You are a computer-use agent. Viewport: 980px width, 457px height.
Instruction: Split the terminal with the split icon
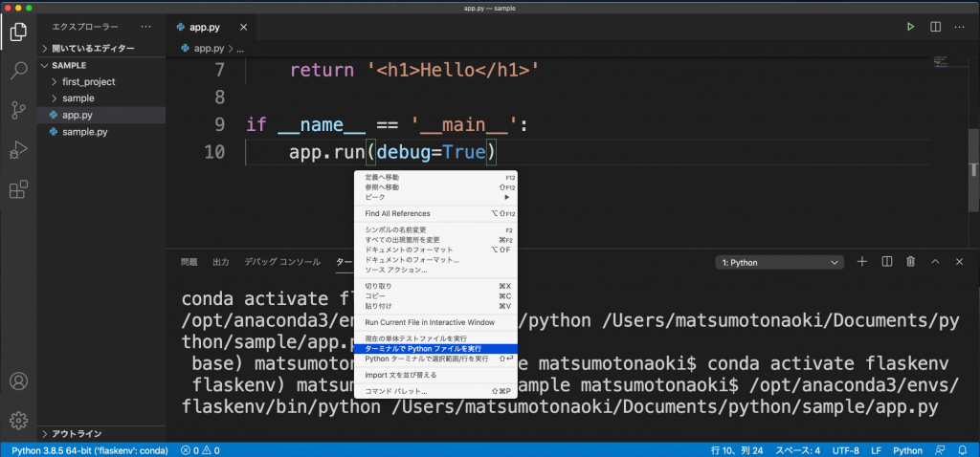(x=887, y=261)
